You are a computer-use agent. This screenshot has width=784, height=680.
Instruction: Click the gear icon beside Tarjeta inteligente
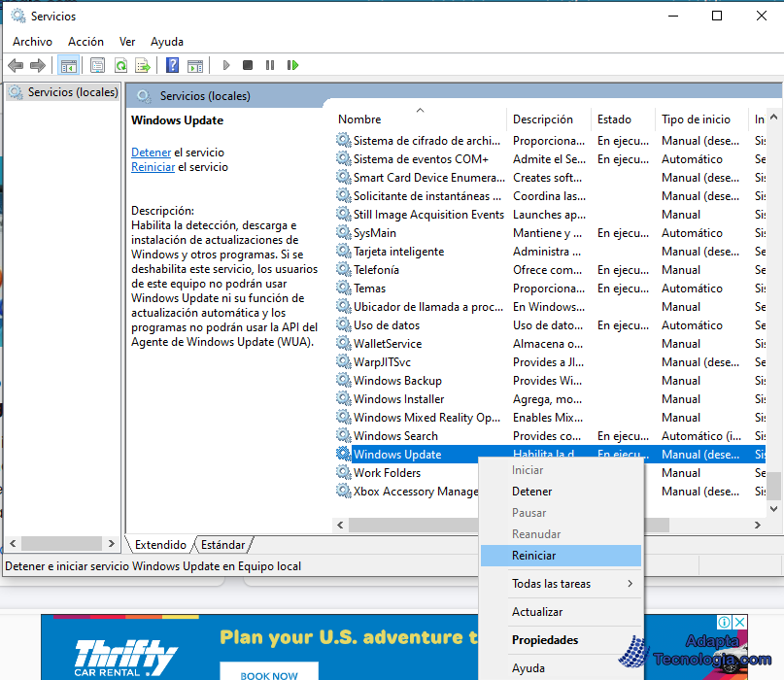coord(344,252)
